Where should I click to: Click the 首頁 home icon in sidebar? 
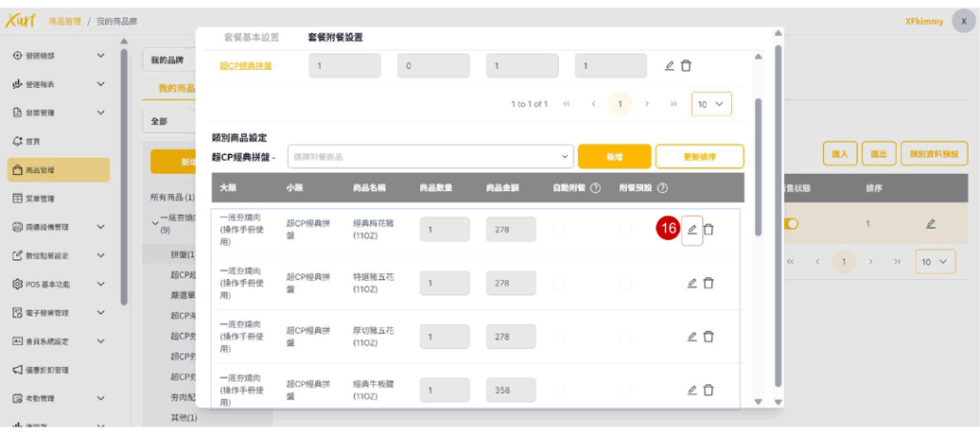[x=17, y=141]
